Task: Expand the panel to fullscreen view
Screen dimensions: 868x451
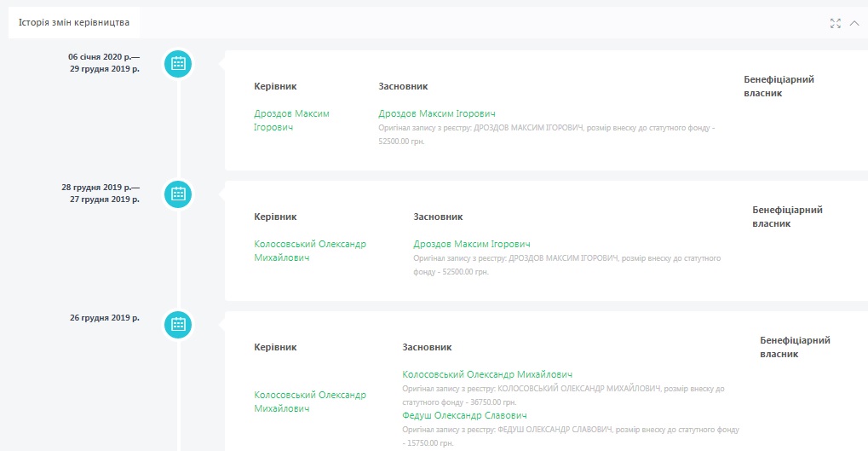Action: pos(835,23)
